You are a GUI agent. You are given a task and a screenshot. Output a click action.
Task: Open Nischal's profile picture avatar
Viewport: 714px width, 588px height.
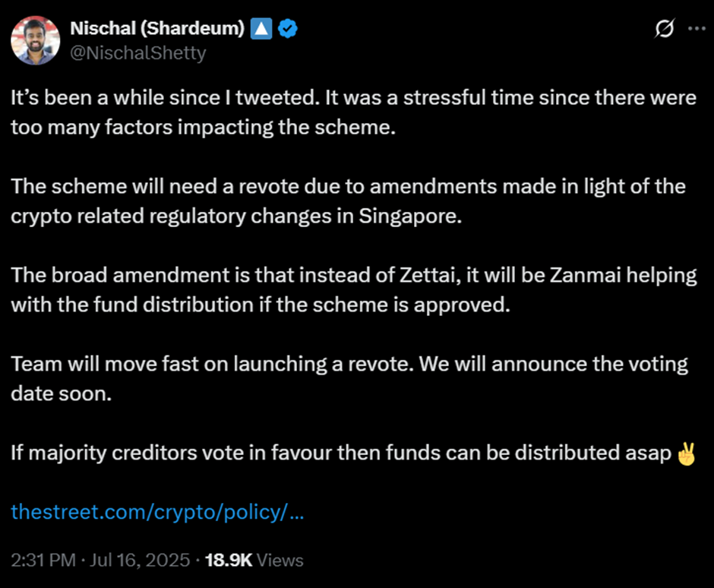(36, 40)
